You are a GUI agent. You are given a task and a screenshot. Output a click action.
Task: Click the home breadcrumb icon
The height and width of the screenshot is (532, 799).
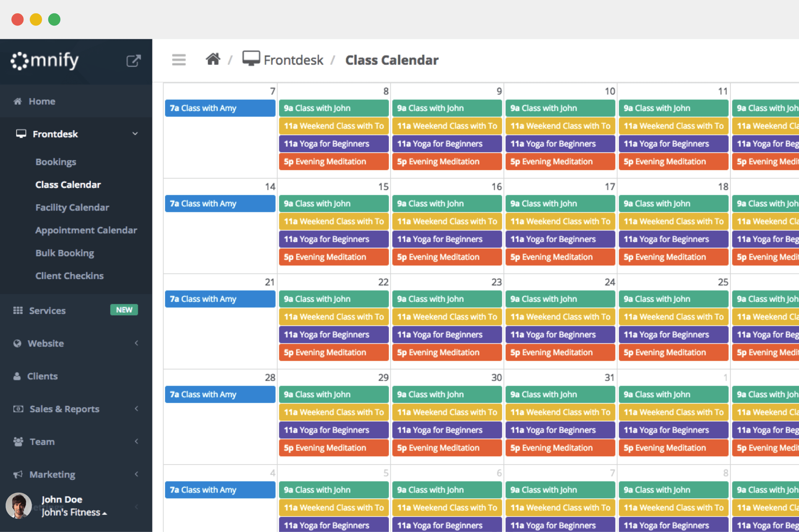tap(213, 60)
